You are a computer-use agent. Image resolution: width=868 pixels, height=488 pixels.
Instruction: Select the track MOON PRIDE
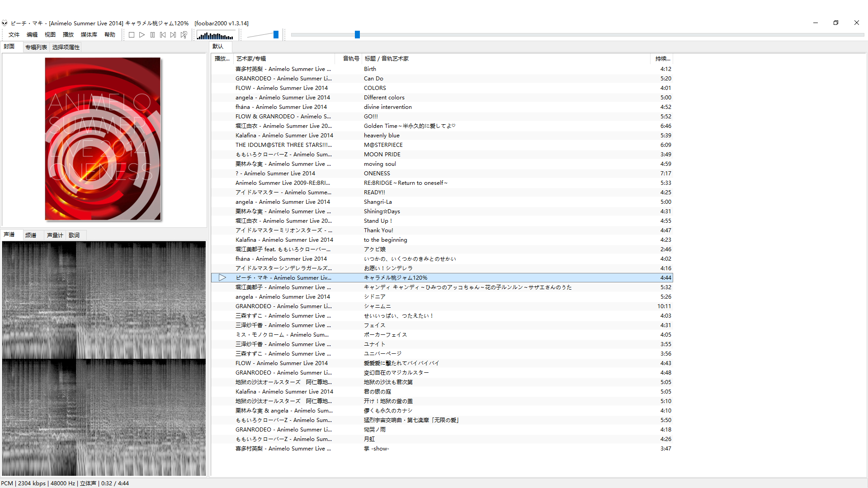(442, 155)
